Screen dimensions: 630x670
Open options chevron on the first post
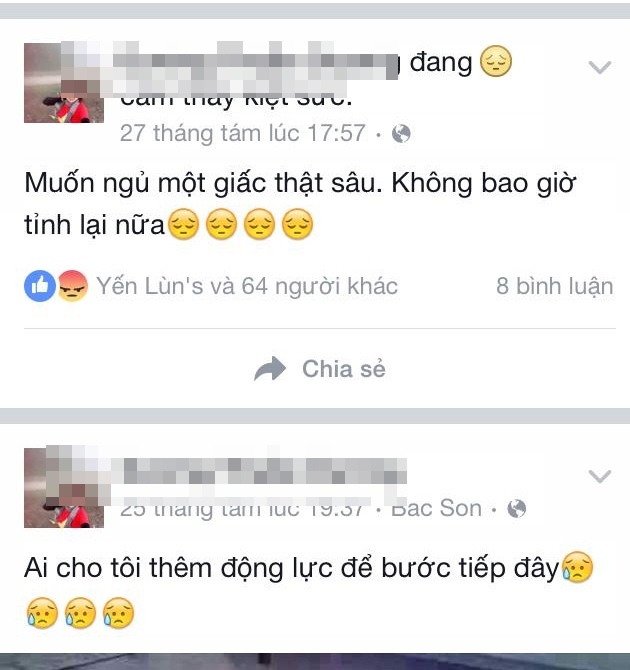click(600, 67)
